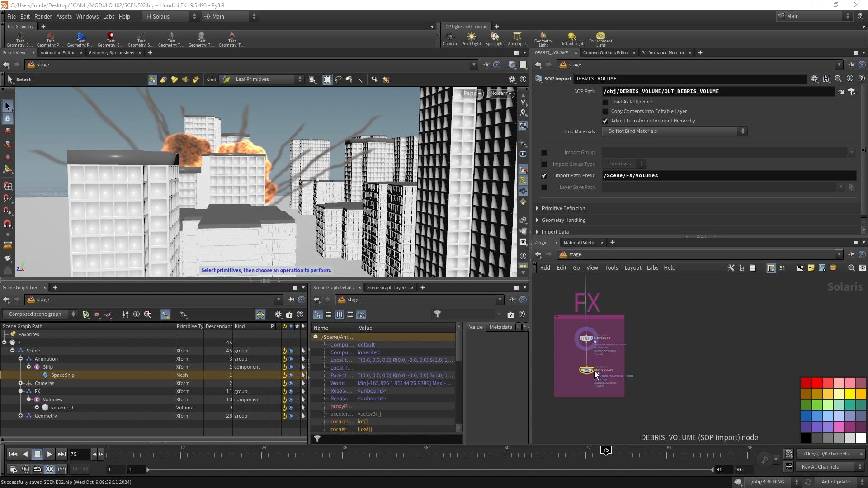Add a Point Light shelf tool
The width and height of the screenshot is (868, 488).
(x=471, y=38)
